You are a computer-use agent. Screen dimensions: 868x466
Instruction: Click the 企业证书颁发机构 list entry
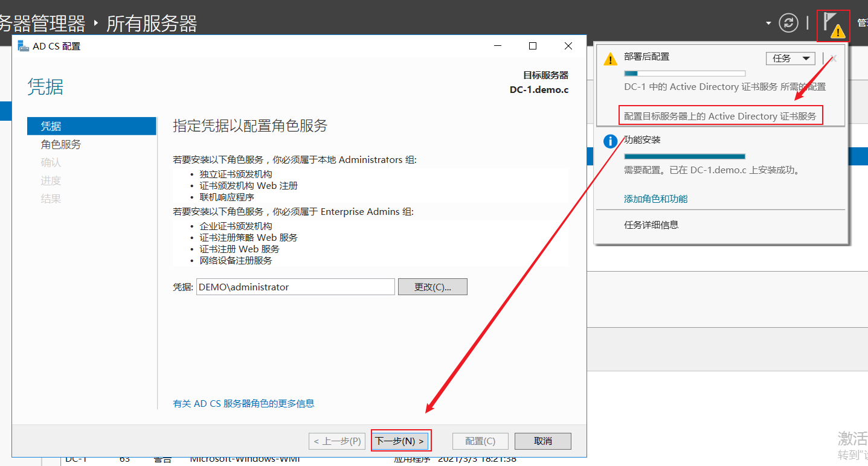point(236,226)
